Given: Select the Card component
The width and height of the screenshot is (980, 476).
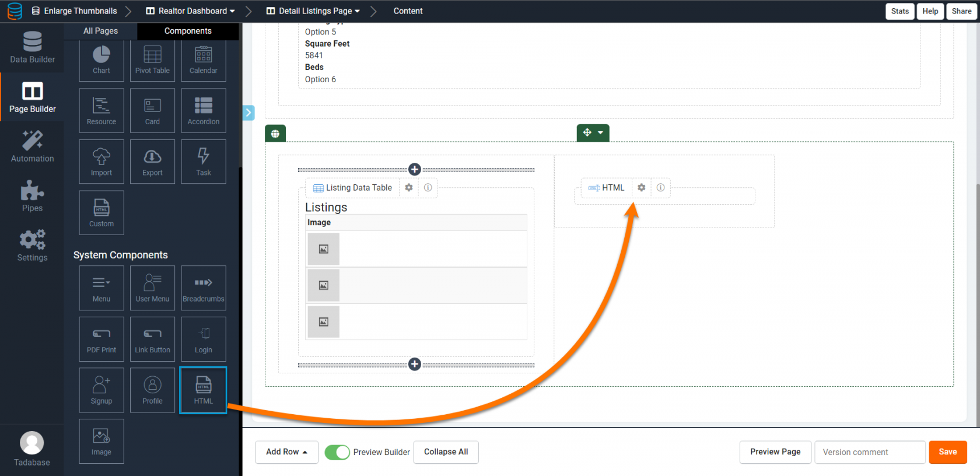Looking at the screenshot, I should pos(152,111).
